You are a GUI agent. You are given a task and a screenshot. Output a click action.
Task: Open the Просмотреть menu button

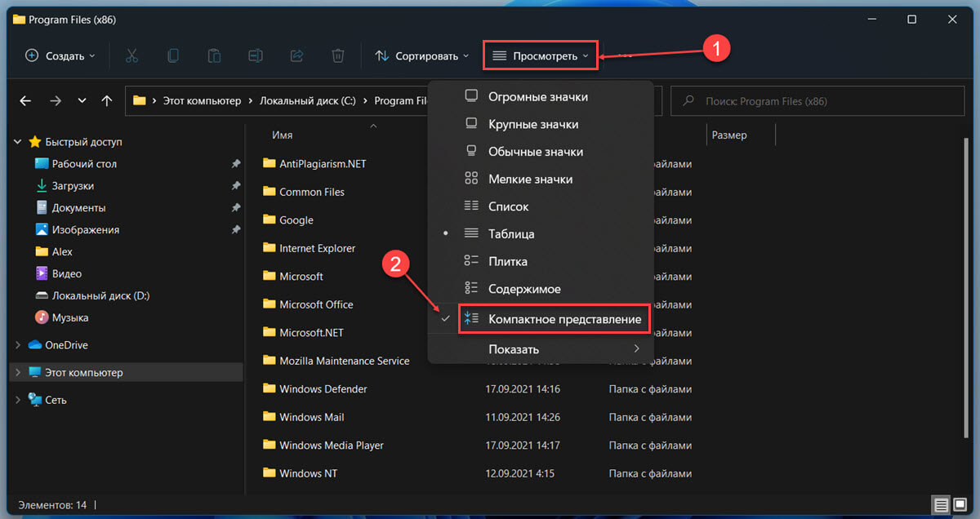tap(541, 55)
